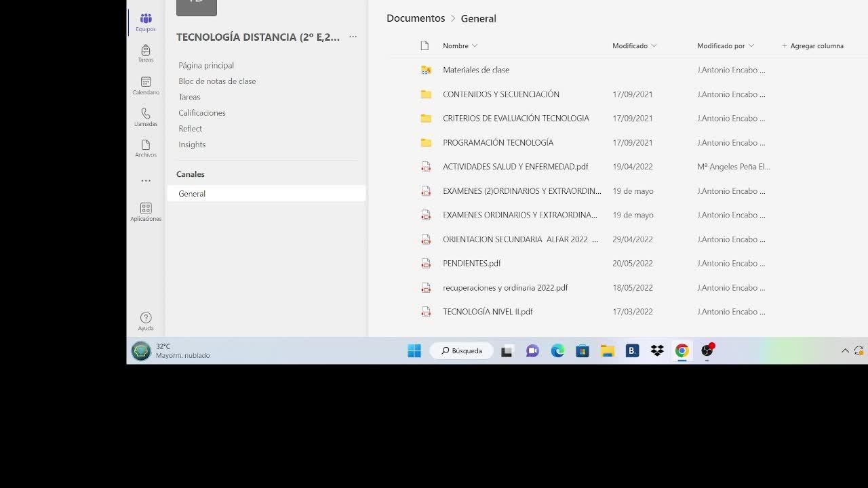This screenshot has height=488, width=868.
Task: Go to Documentos in the breadcrumb
Action: point(416,18)
